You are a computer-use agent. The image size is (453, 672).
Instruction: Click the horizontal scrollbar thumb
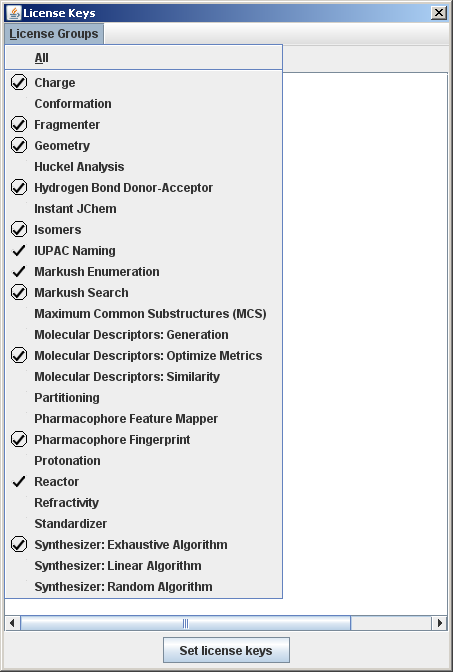[x=186, y=623]
